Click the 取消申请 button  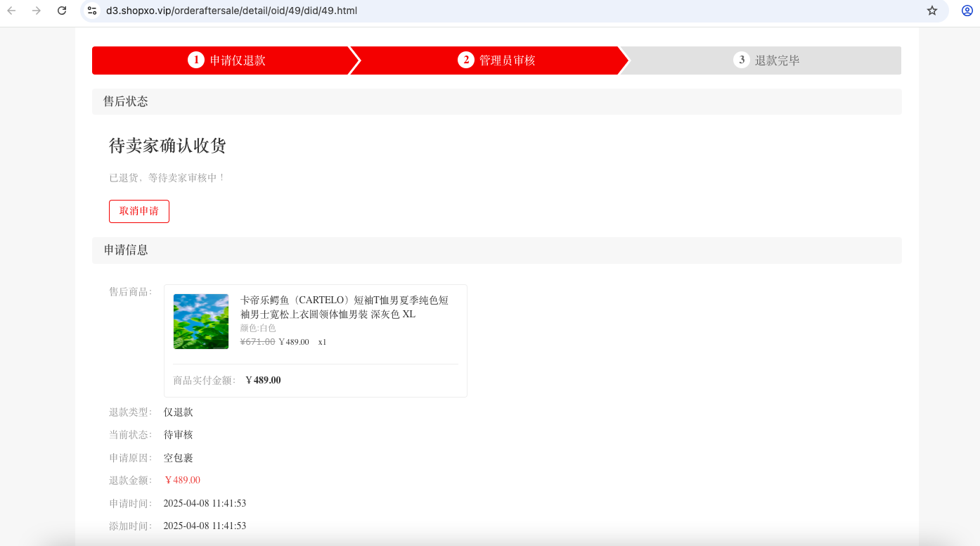coord(139,211)
